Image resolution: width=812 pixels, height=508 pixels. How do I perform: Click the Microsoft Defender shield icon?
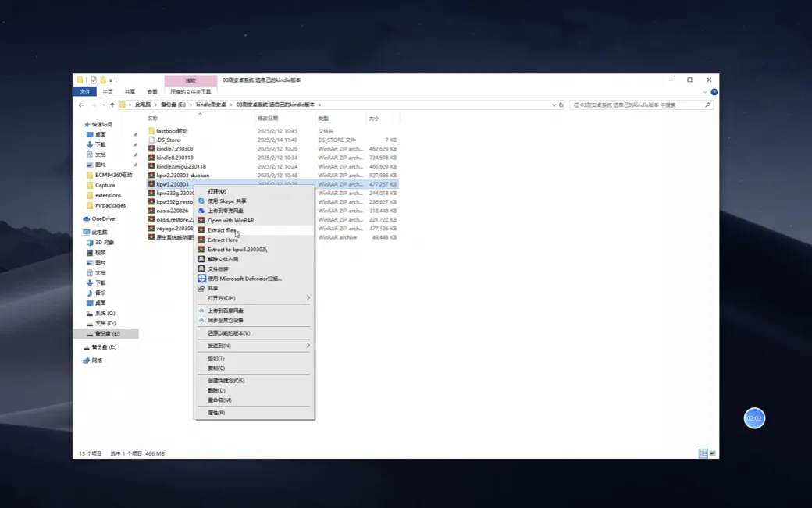coord(201,279)
